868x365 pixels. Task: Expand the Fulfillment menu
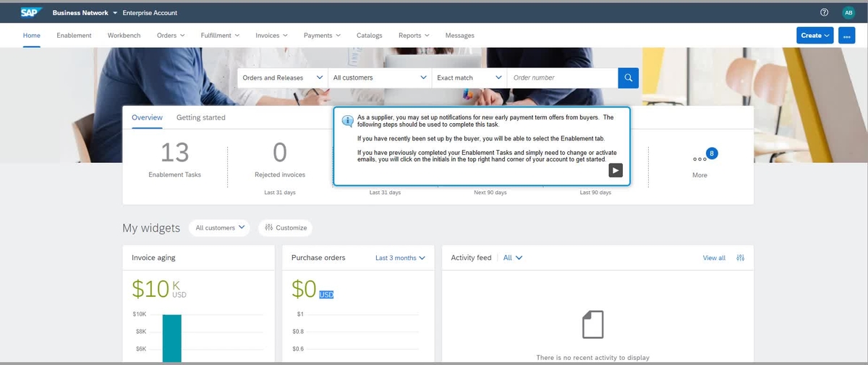[x=220, y=35]
